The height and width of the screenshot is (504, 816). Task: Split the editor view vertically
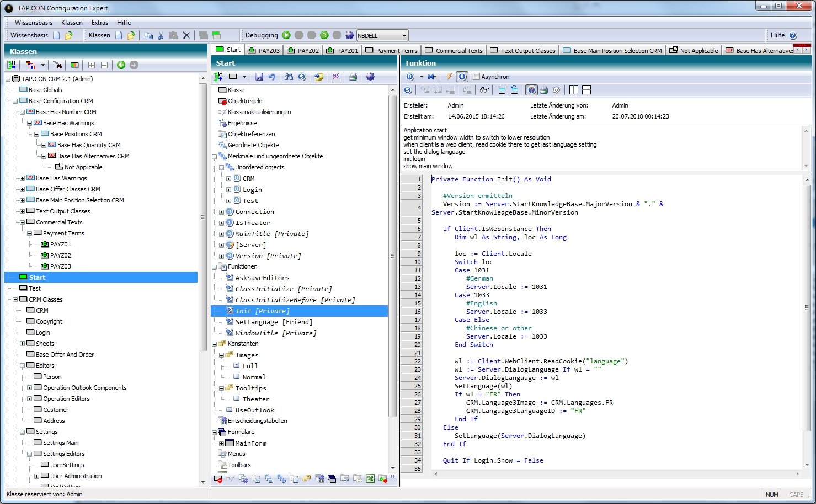pos(574,90)
